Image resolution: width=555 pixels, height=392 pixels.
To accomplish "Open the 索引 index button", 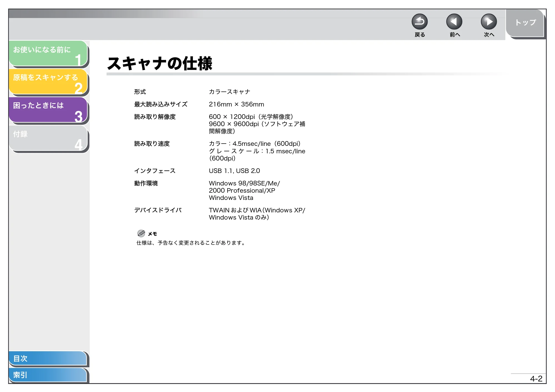I will [48, 375].
